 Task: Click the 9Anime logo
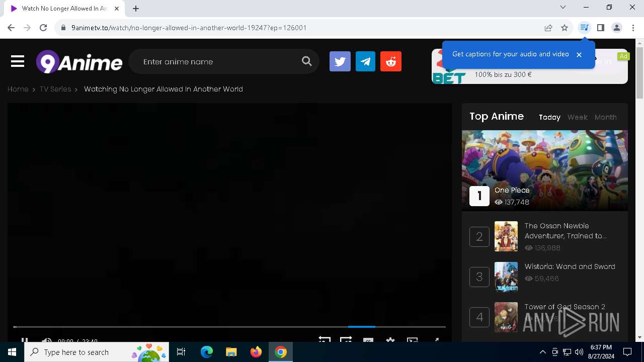click(79, 62)
